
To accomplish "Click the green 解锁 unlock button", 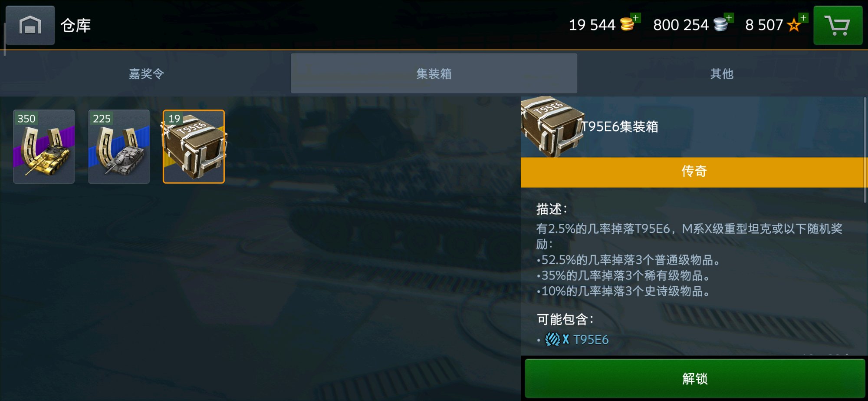I will click(695, 378).
